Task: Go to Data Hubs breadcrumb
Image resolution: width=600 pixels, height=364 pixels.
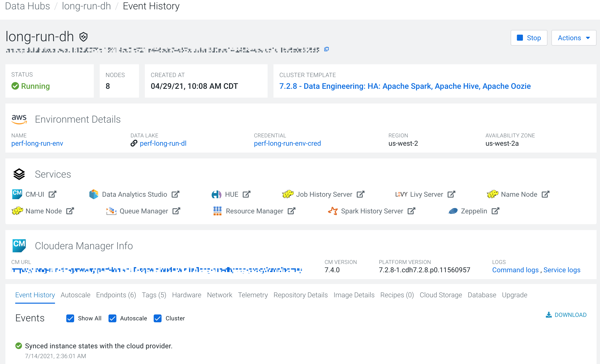Action: (27, 6)
